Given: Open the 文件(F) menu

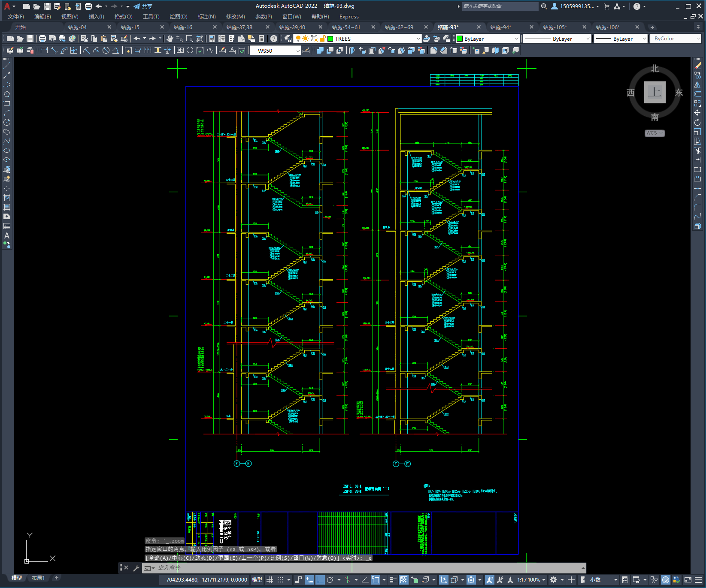Looking at the screenshot, I should [16, 17].
